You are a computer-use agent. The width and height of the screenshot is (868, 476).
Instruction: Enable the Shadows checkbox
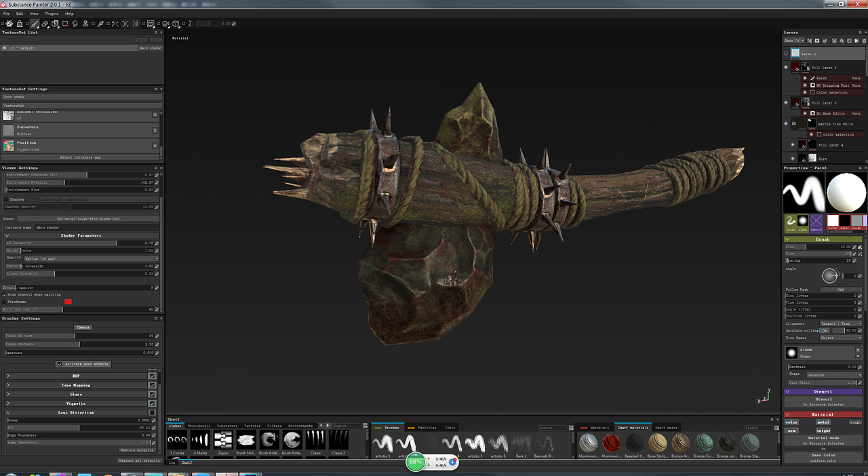pyautogui.click(x=6, y=199)
